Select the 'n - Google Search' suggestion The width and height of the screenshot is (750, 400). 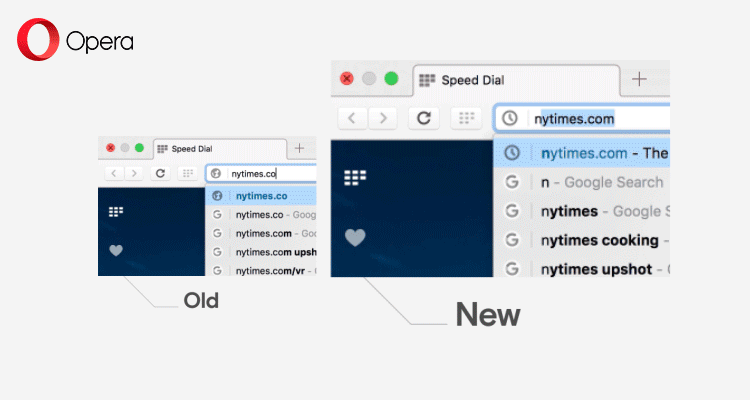tap(600, 182)
